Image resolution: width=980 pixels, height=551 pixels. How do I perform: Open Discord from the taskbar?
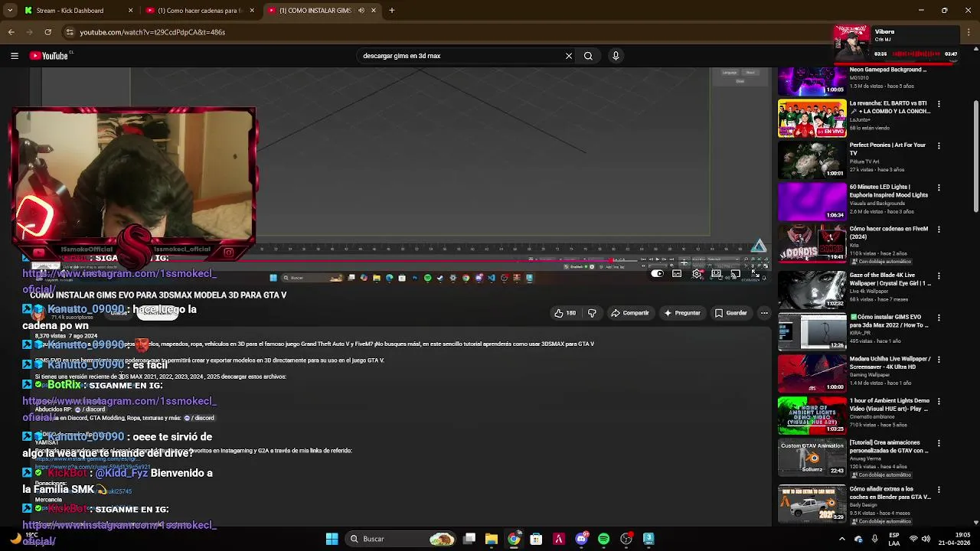click(x=581, y=539)
